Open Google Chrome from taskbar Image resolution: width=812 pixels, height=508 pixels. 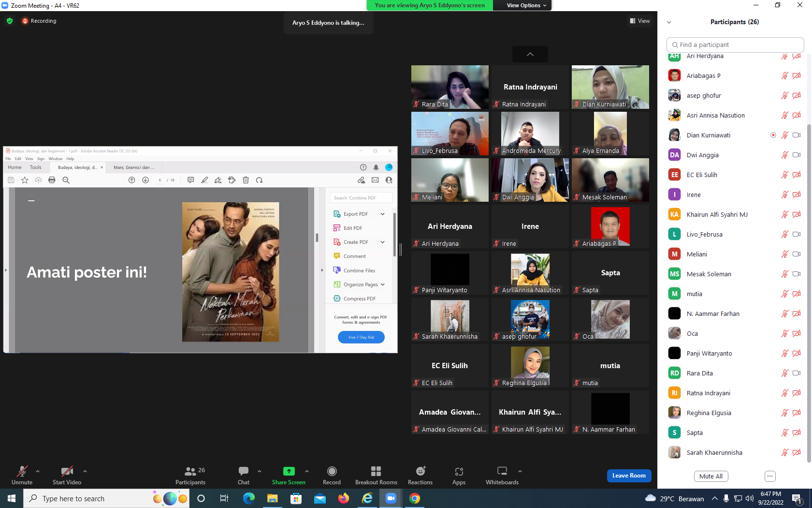[415, 498]
